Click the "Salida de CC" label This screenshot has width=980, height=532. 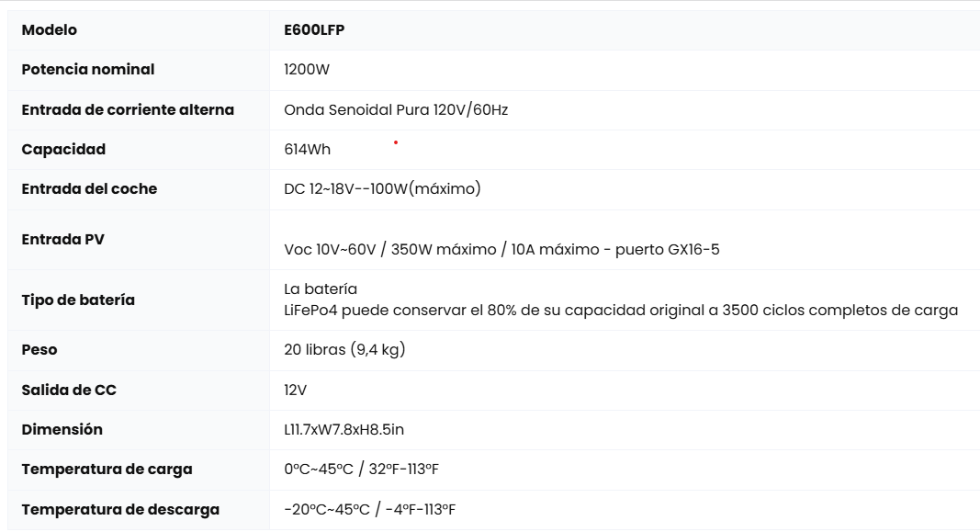click(x=69, y=391)
